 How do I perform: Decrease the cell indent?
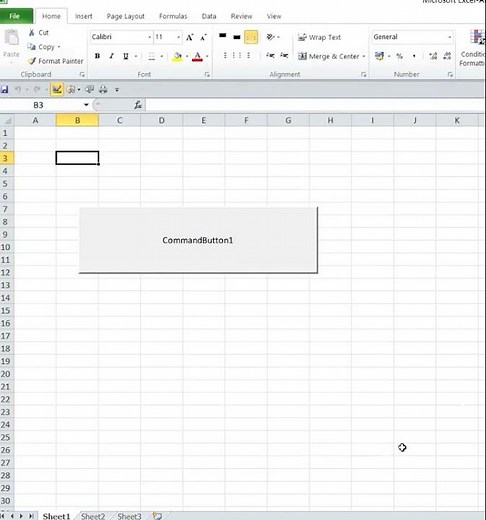(x=270, y=55)
